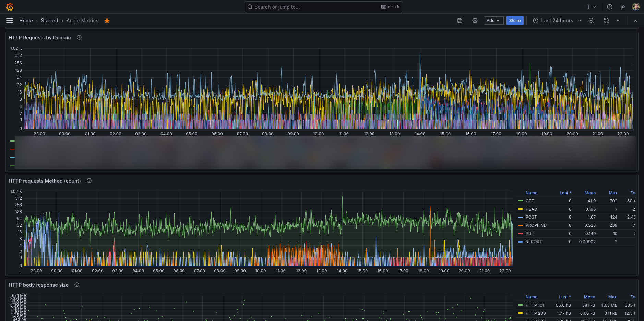
Task: Click the Grafana logo icon
Action: [10, 7]
